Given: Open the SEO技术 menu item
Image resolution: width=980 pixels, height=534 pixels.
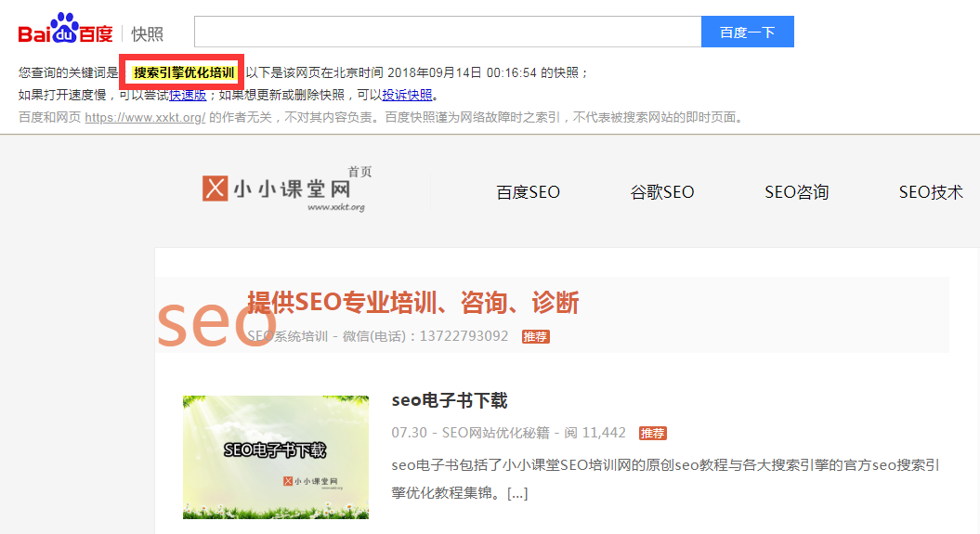Looking at the screenshot, I should (931, 192).
